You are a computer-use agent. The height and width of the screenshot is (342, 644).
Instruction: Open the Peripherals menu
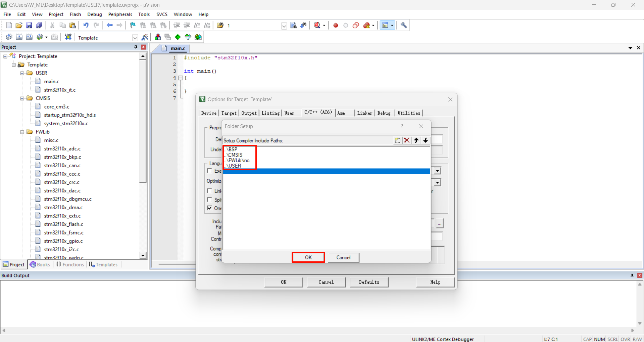pos(120,14)
